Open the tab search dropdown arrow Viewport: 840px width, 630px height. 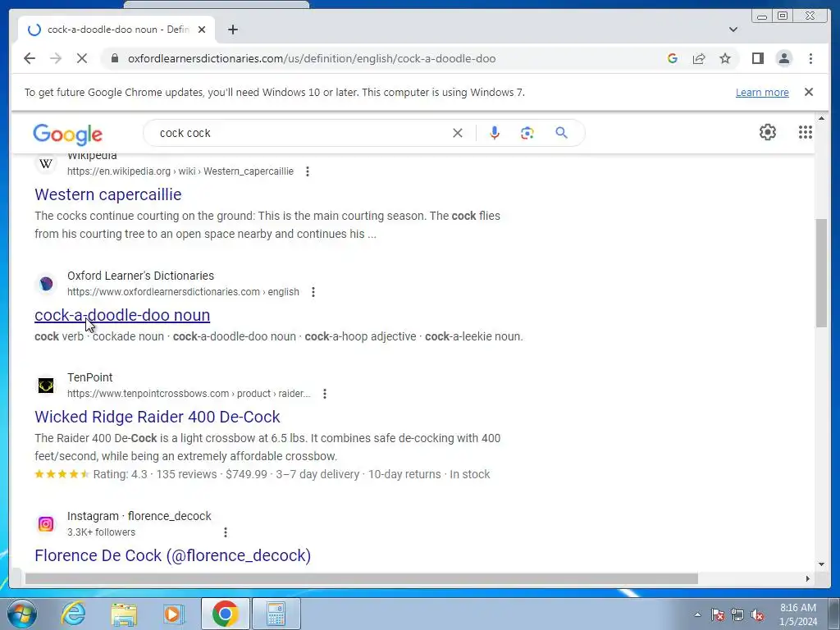coord(733,30)
